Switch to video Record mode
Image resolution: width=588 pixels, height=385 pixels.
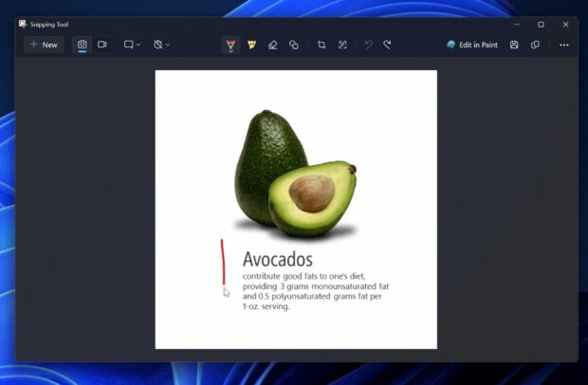click(101, 45)
